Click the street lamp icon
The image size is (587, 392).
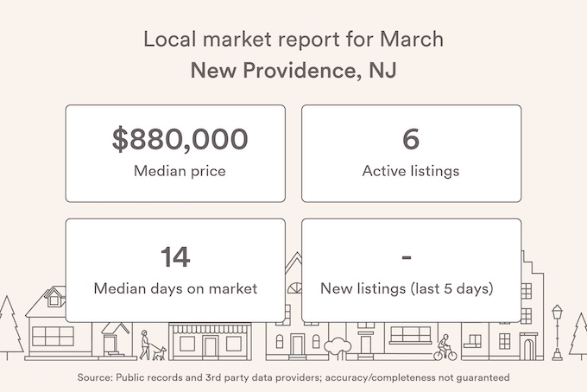coord(558,332)
